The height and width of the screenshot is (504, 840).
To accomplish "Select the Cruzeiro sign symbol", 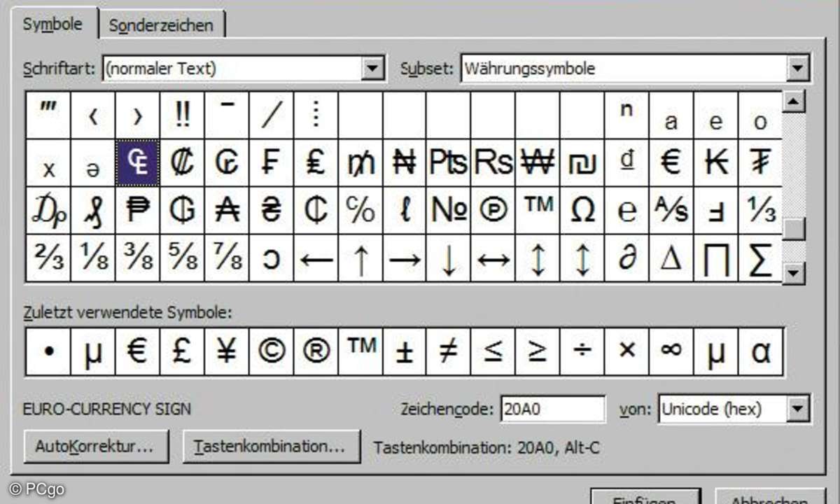I will [x=227, y=163].
